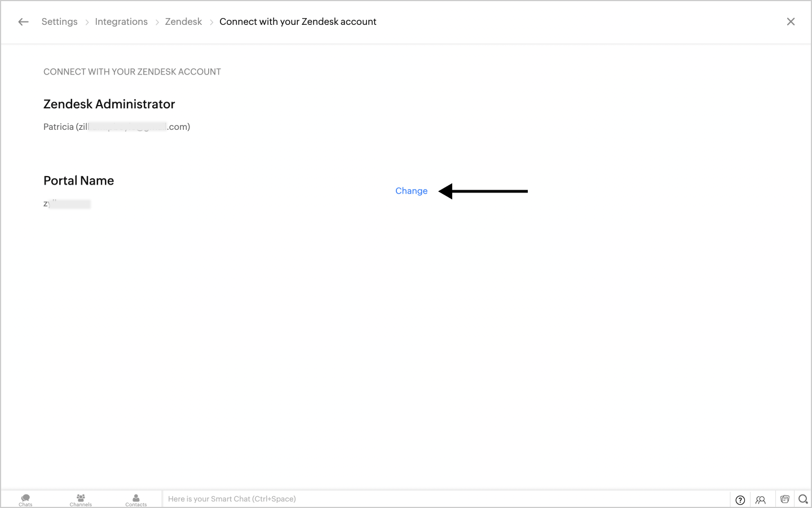
Task: Click the 'Zendesk Administrator' label
Action: (x=109, y=104)
